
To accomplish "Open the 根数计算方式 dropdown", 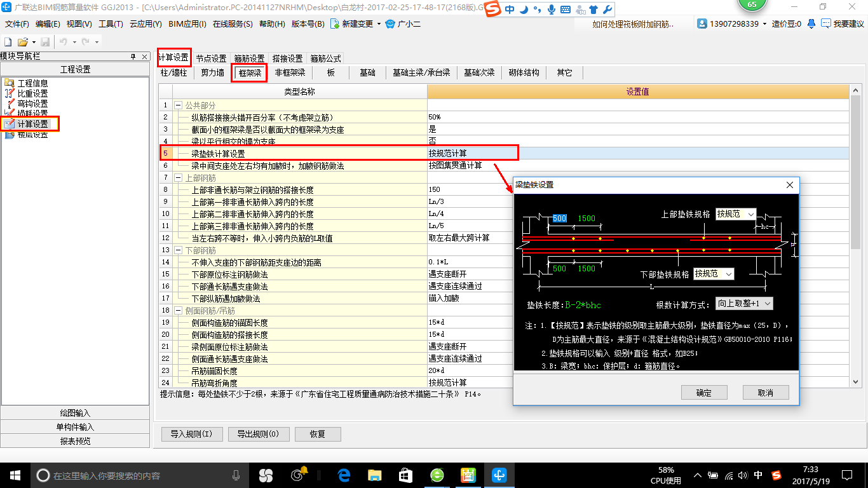I will [767, 304].
